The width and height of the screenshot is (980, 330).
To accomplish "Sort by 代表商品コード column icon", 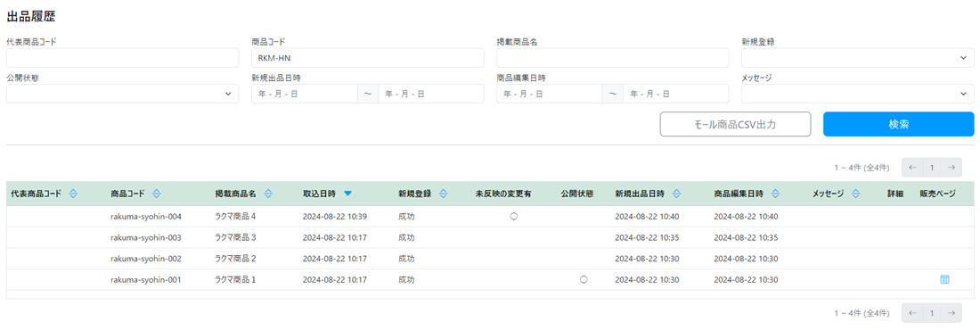I will (x=72, y=194).
